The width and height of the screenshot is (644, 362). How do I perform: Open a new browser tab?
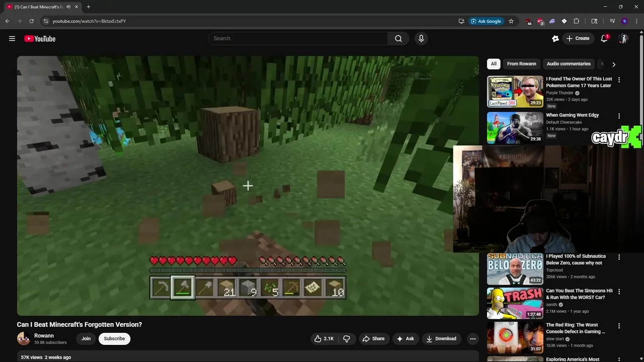[89, 7]
